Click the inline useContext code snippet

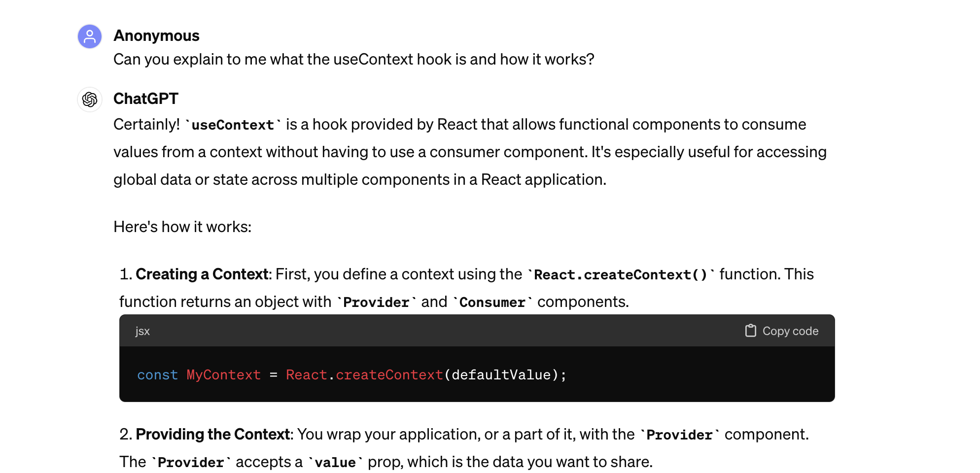232,124
